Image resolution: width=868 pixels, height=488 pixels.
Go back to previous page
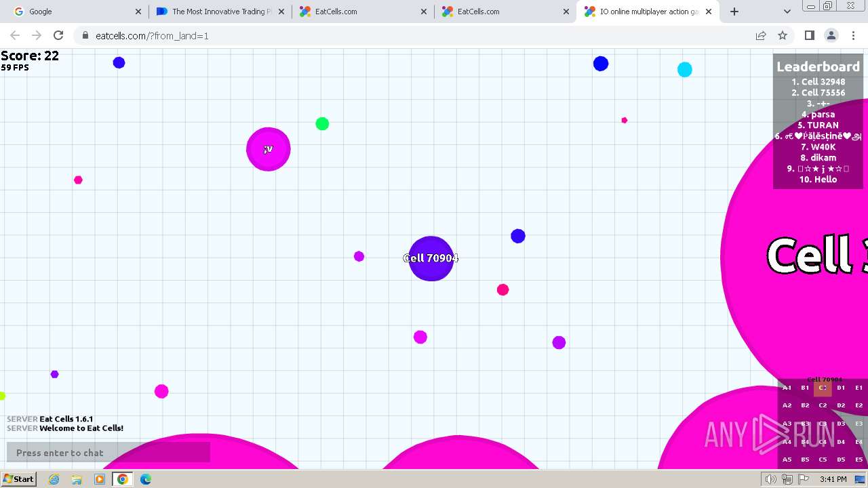(15, 35)
